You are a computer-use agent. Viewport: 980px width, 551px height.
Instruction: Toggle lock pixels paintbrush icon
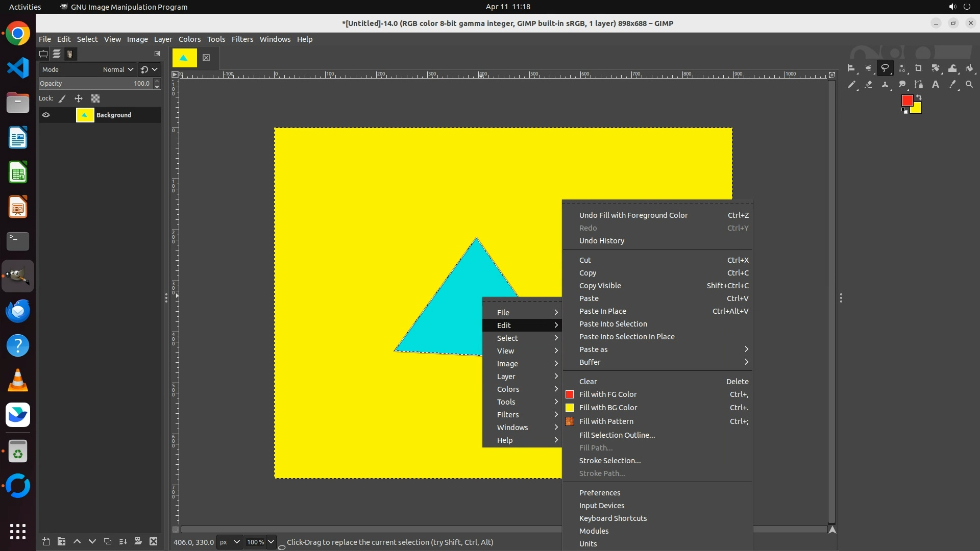pyautogui.click(x=62, y=99)
